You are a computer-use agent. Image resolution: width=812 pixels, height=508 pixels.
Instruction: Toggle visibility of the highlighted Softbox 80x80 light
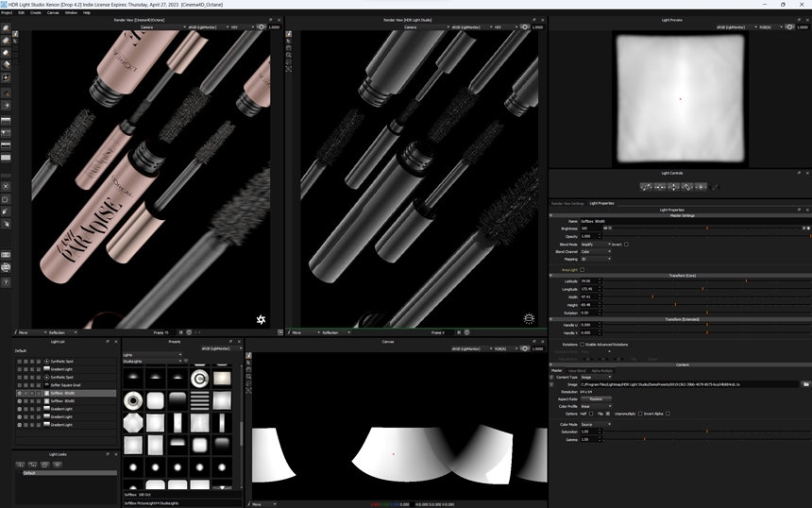point(20,393)
